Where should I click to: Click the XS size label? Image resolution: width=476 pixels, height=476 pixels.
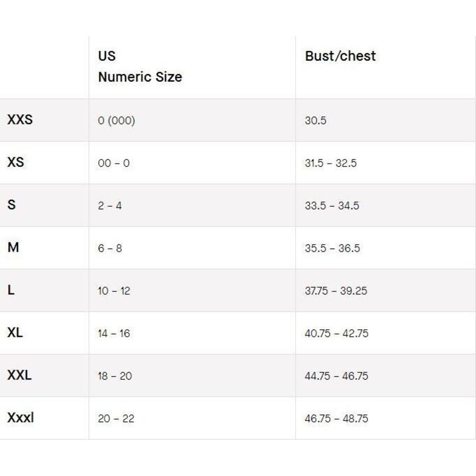16,162
